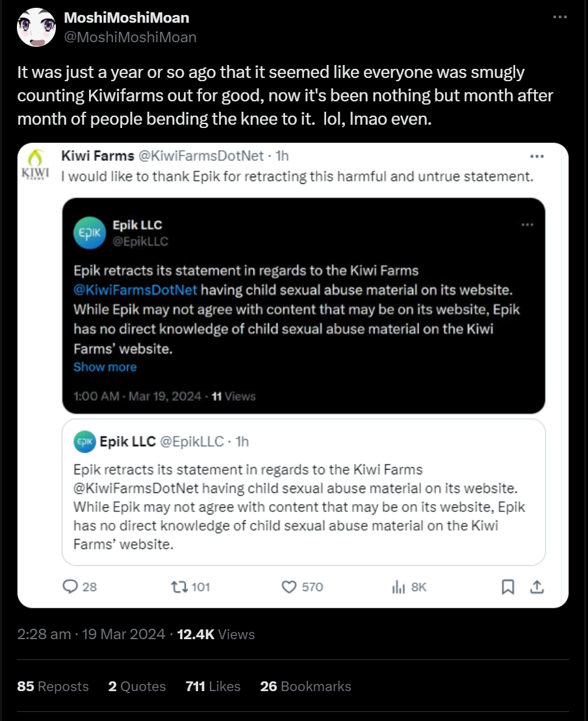Open the main tweet's three-dot options menu
The image size is (588, 721).
pos(559,18)
